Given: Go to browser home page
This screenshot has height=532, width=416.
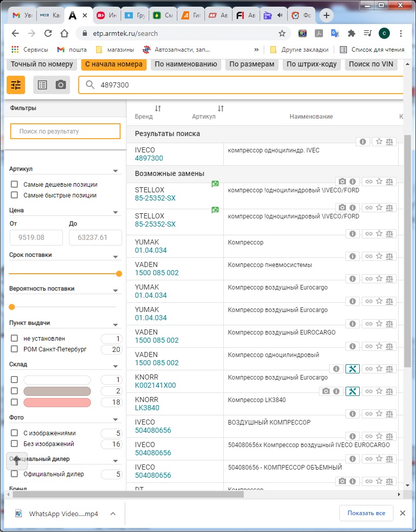Looking at the screenshot, I should click(64, 33).
